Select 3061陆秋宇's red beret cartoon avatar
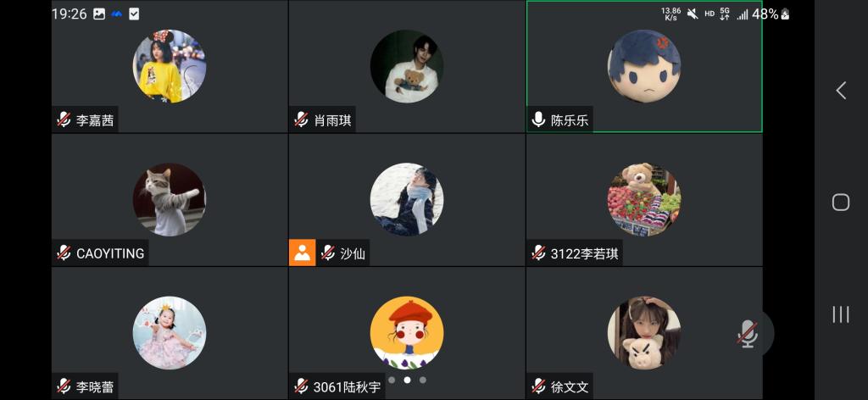Viewport: 868px width, 400px height. tap(407, 333)
